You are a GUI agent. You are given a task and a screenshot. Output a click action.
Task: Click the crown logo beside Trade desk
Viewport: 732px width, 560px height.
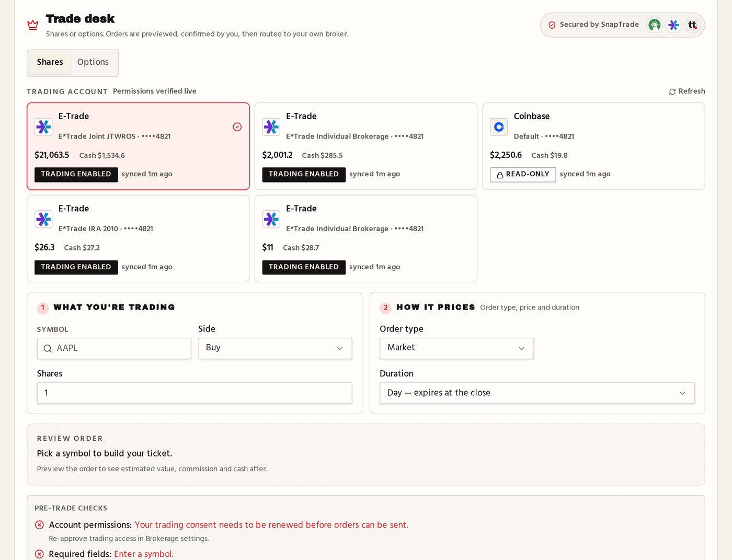point(32,25)
